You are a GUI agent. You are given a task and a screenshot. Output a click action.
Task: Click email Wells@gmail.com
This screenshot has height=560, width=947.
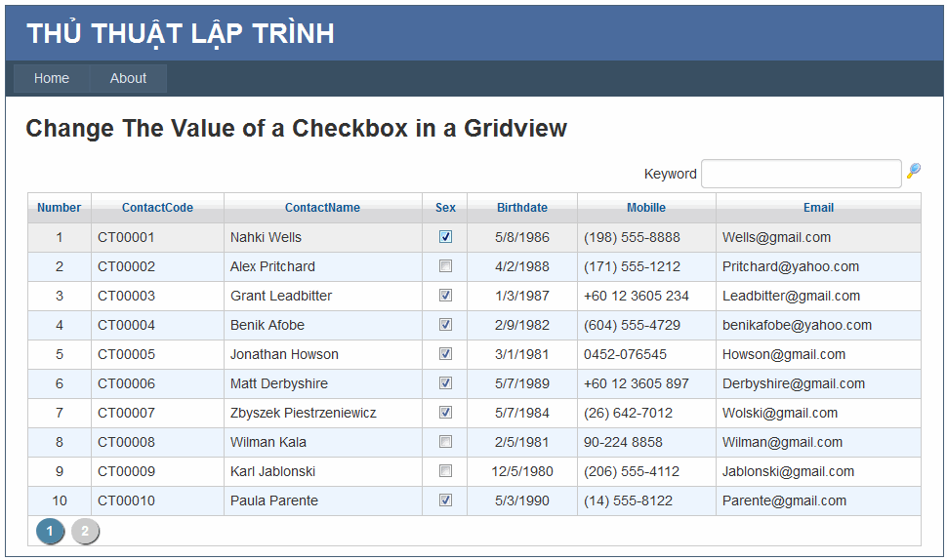click(777, 237)
